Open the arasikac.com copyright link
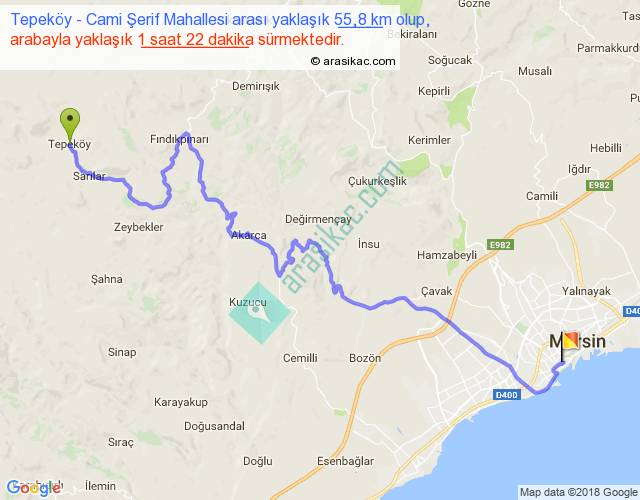Image resolution: width=640 pixels, height=500 pixels. 353,61
